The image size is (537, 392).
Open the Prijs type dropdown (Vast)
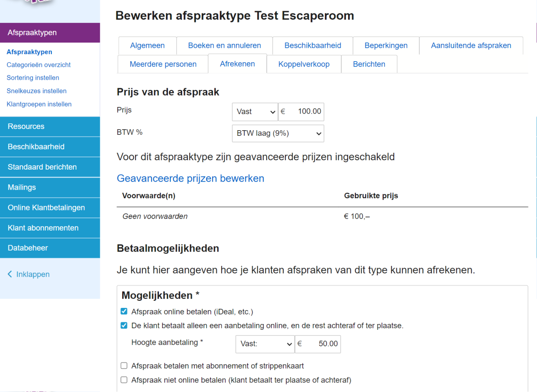(255, 112)
